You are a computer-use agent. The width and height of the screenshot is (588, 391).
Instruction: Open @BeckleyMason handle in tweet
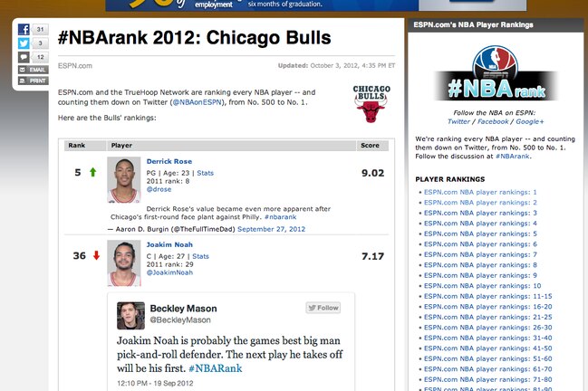coord(180,319)
